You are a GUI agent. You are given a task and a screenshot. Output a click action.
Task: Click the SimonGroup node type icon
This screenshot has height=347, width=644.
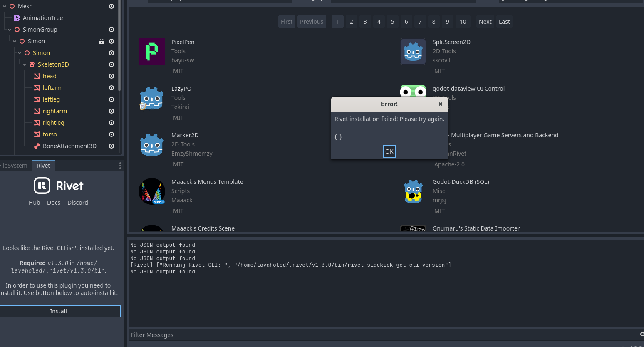(x=17, y=30)
